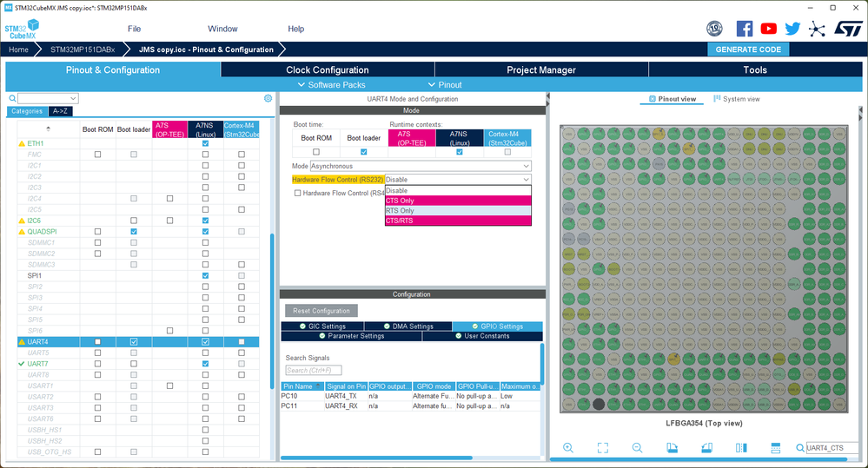Check FMC Boot ROM checkbox
Viewport: 868px width, 468px height.
(x=97, y=155)
